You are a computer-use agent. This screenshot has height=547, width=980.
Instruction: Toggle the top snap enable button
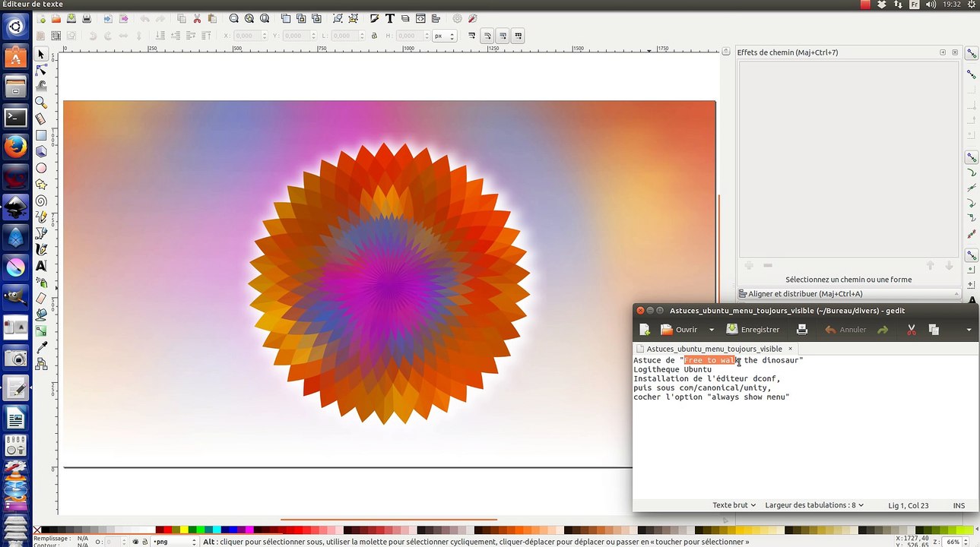[x=972, y=53]
